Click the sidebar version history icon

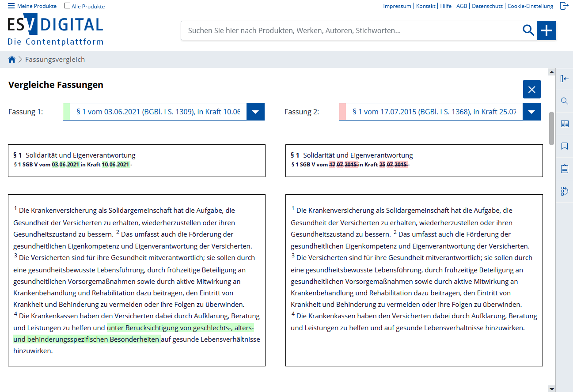[x=564, y=191]
